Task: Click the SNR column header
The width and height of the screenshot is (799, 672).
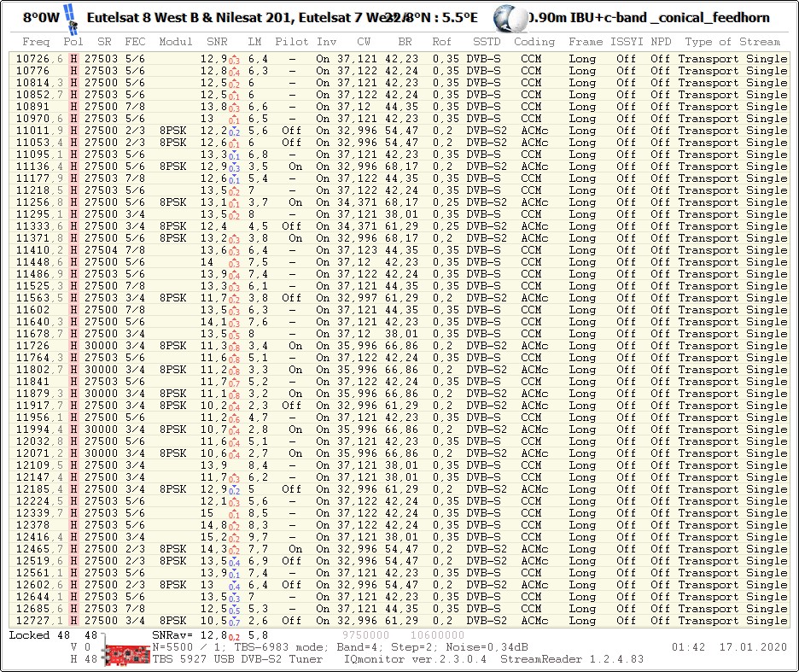Action: point(217,42)
